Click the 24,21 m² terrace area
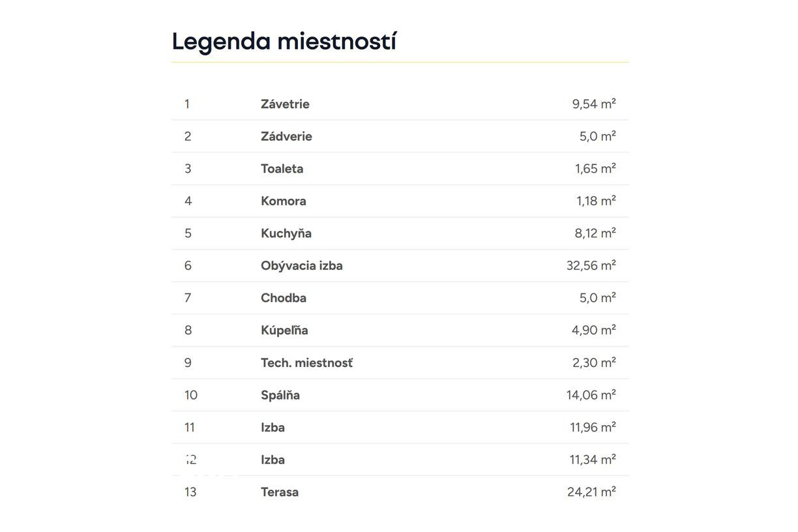This screenshot has height=532, width=798. 591,492
